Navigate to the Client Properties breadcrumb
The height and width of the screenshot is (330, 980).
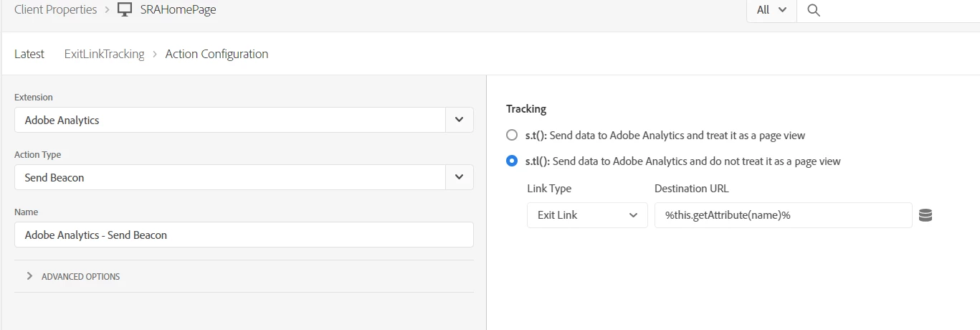[x=55, y=10]
